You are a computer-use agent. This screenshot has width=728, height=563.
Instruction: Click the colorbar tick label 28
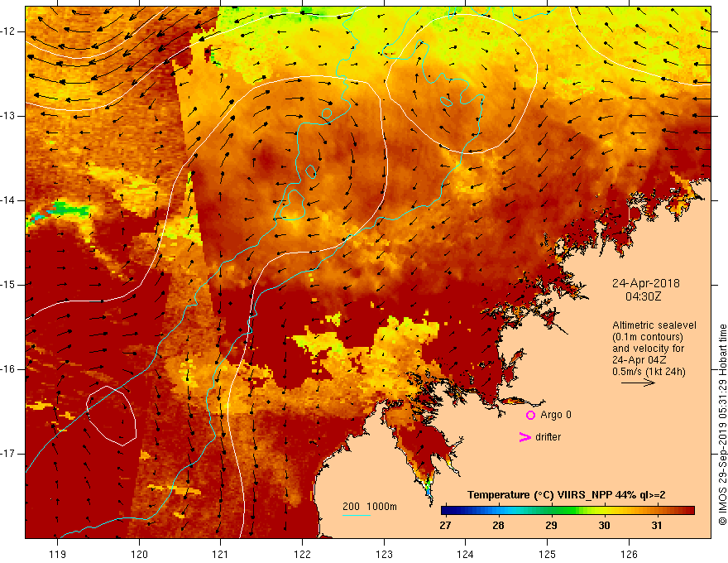pyautogui.click(x=498, y=526)
